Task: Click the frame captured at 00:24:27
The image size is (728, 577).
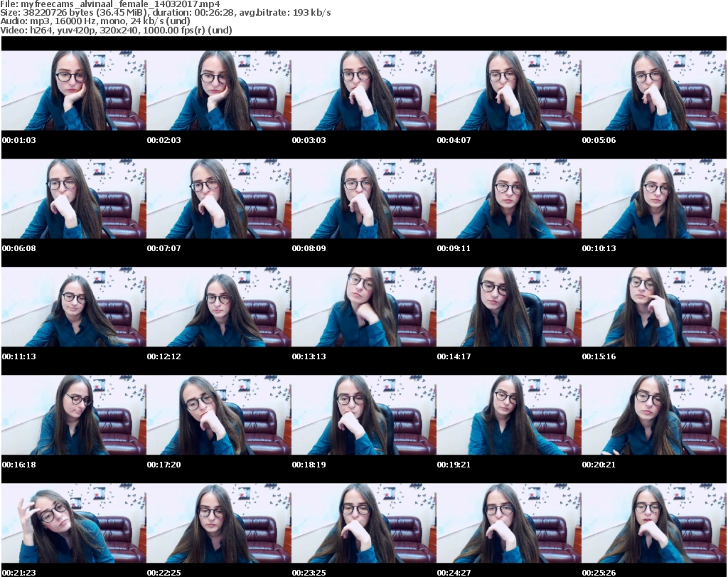Action: [509, 523]
